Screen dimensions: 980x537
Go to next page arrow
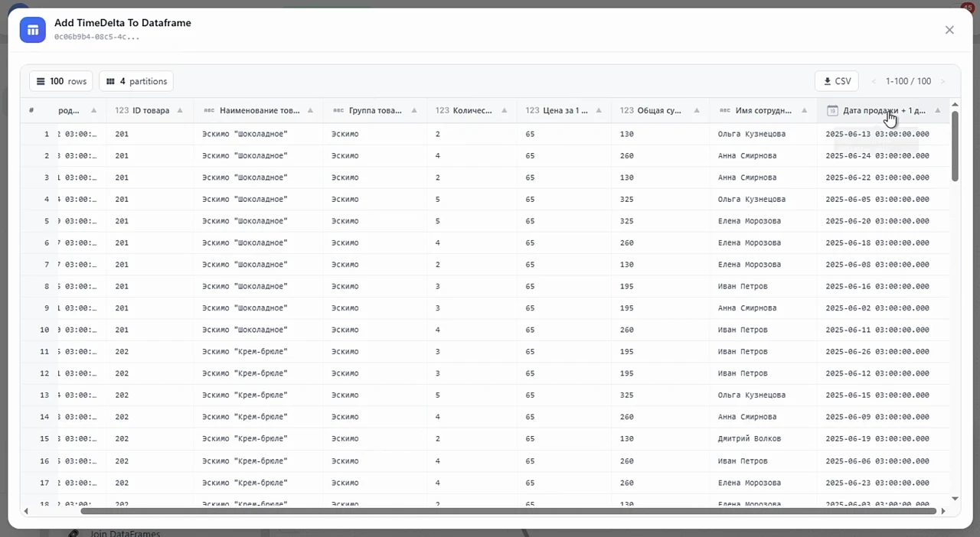point(942,81)
